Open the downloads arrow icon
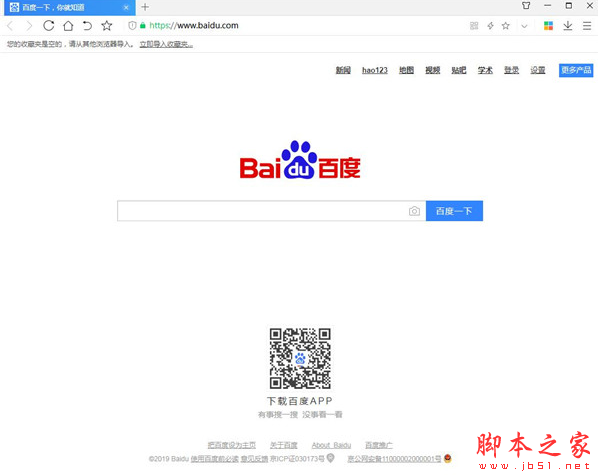The width and height of the screenshot is (598, 476). [567, 26]
